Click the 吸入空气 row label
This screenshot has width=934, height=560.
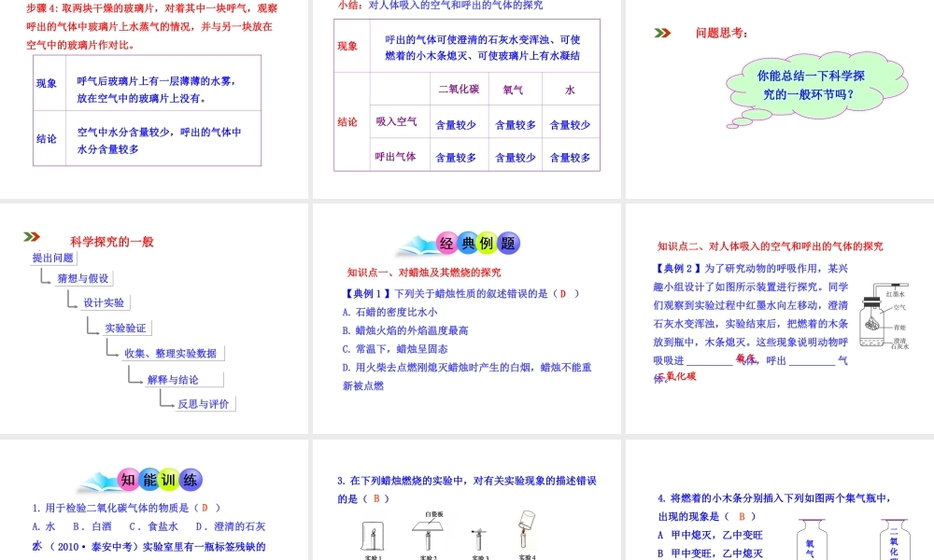coord(396,121)
